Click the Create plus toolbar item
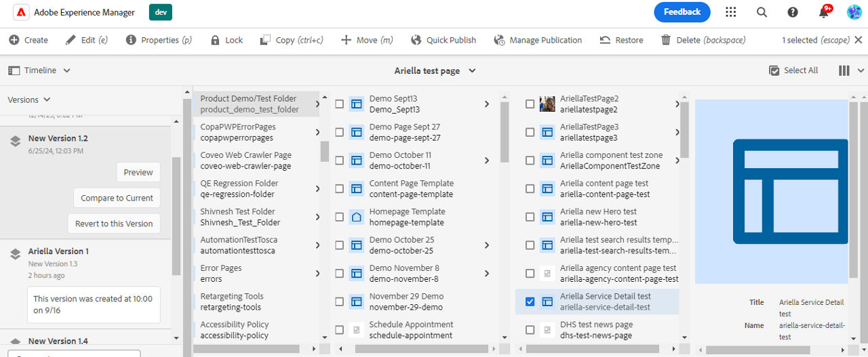868x357 pixels. tap(28, 40)
